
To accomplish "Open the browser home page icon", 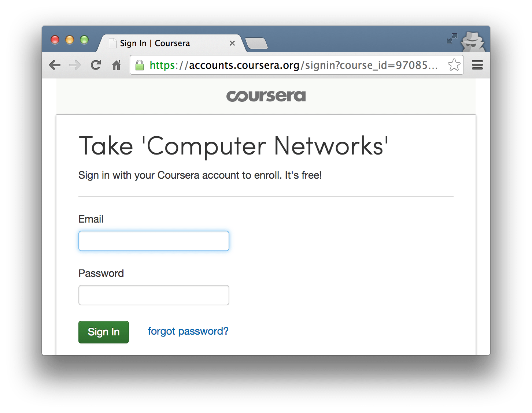I will pos(116,65).
